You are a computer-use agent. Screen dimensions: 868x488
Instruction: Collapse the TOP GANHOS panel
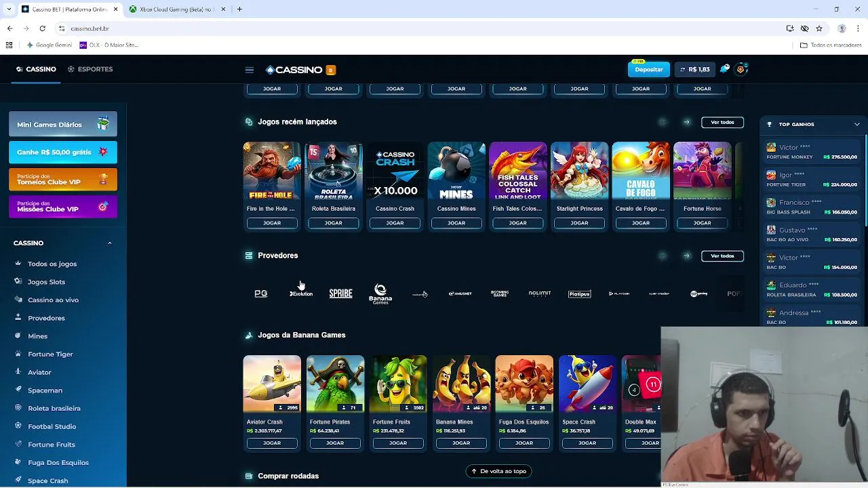point(856,124)
